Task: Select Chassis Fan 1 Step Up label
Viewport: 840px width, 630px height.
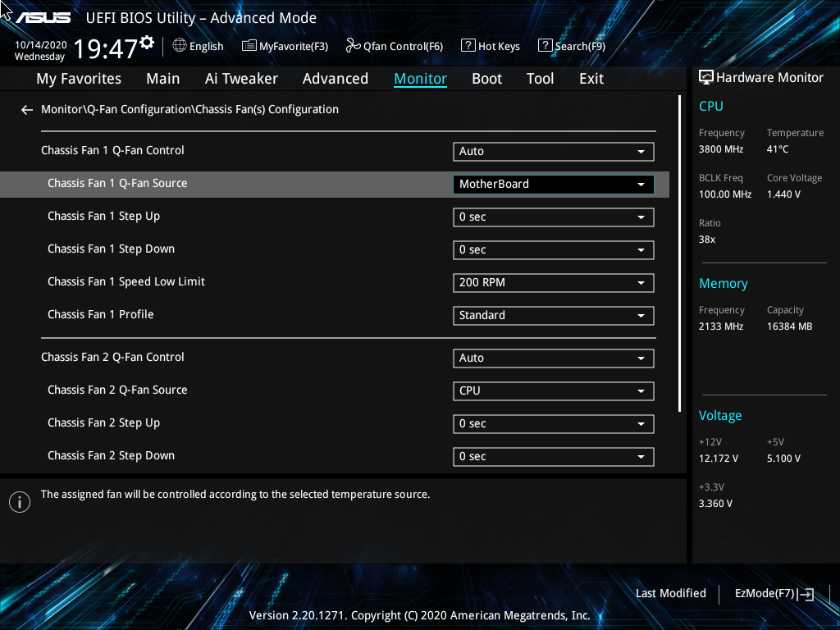Action: pos(104,217)
